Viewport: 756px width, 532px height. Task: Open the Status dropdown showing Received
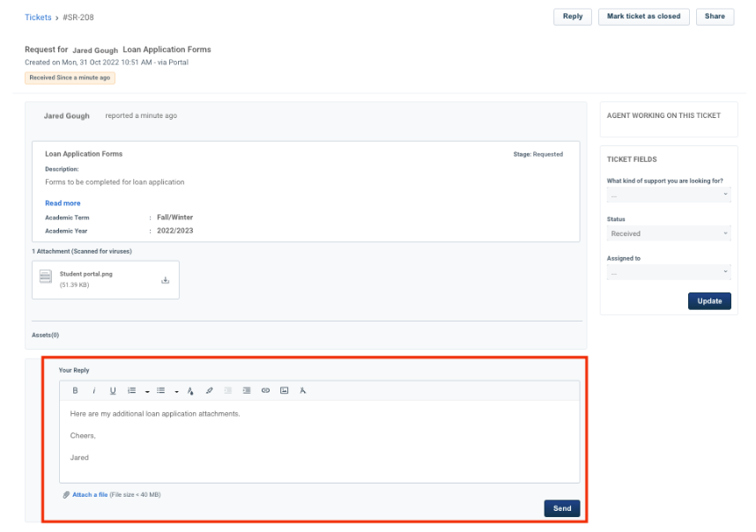pyautogui.click(x=668, y=233)
